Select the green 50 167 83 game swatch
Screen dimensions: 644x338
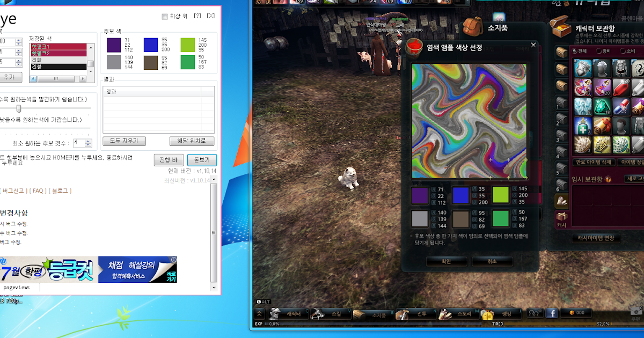point(501,219)
